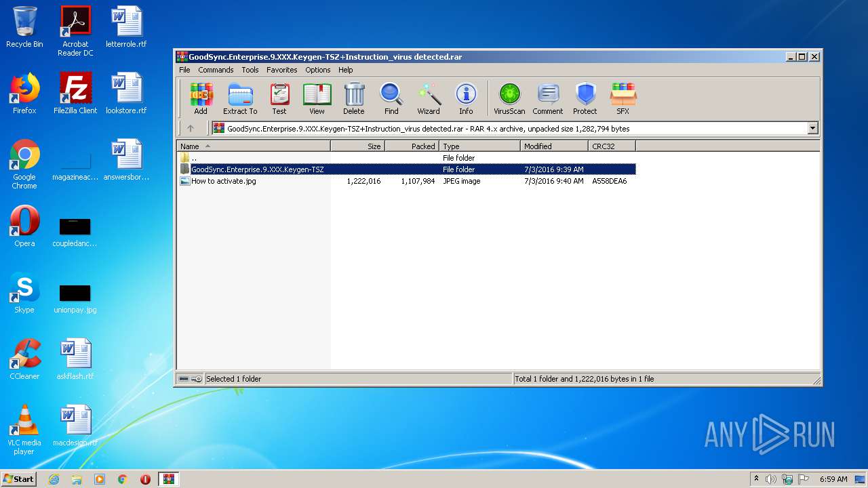This screenshot has width=868, height=488.
Task: Click the Start button
Action: [x=18, y=479]
